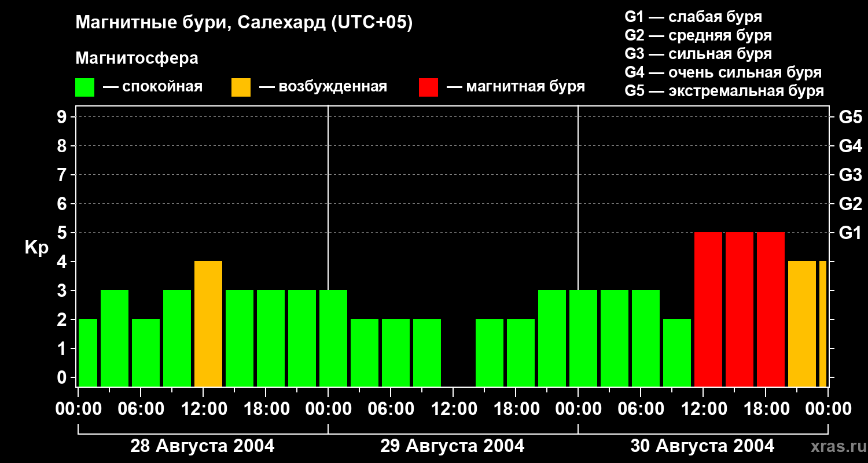
Task: Click the «30 Августа 2004» date label
Action: [x=703, y=446]
